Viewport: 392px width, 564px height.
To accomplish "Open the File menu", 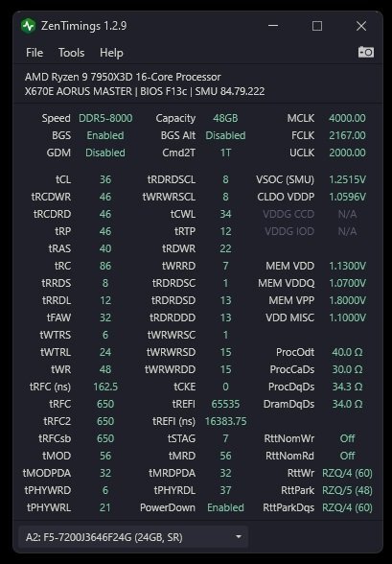I will click(x=35, y=53).
